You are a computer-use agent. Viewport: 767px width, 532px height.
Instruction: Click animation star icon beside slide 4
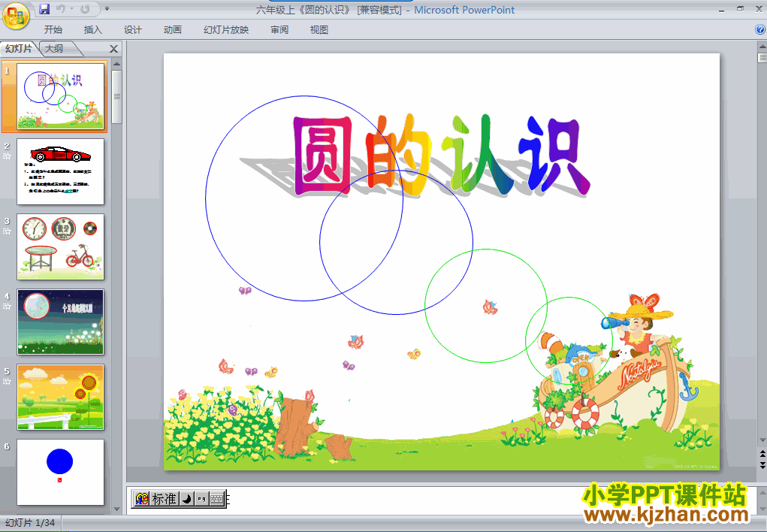(7, 307)
